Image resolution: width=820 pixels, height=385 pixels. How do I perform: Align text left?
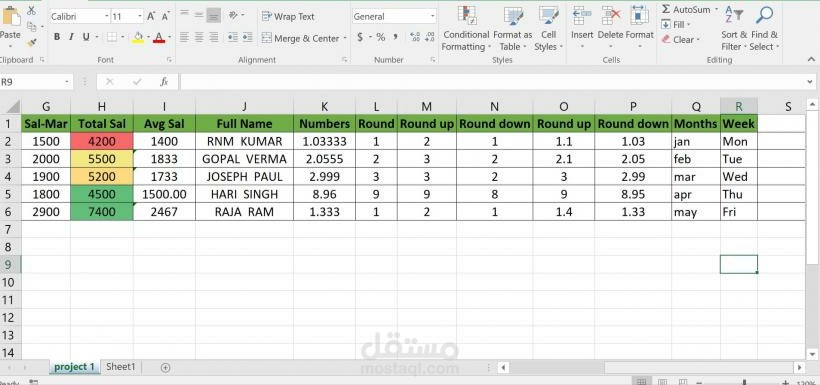[x=184, y=37]
